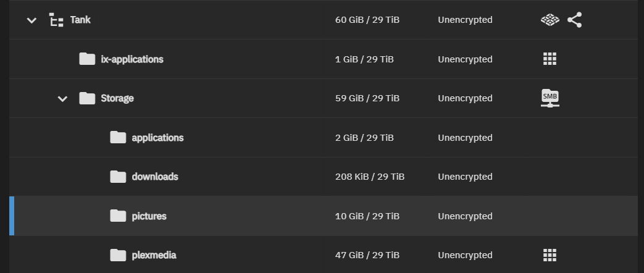
Task: Select the ix-applications dataset row
Action: tap(132, 59)
